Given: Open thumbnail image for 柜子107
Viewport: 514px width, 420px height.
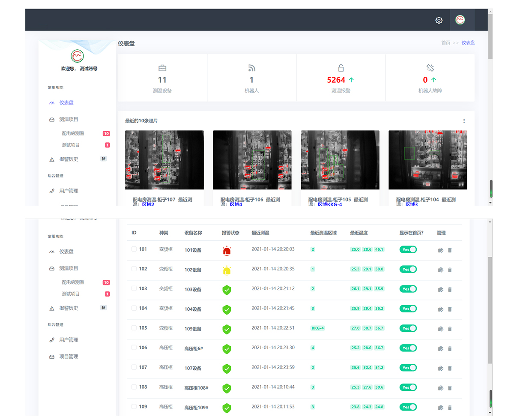Looking at the screenshot, I should click(164, 160).
